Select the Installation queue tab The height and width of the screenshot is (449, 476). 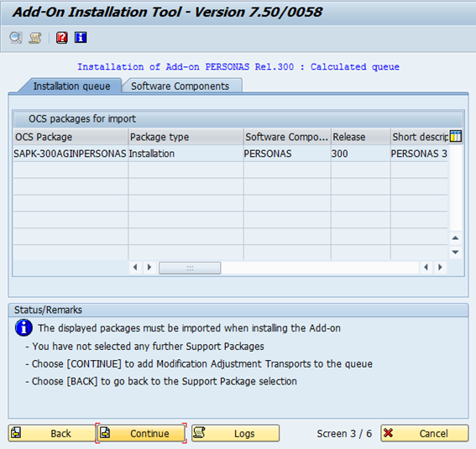(71, 86)
